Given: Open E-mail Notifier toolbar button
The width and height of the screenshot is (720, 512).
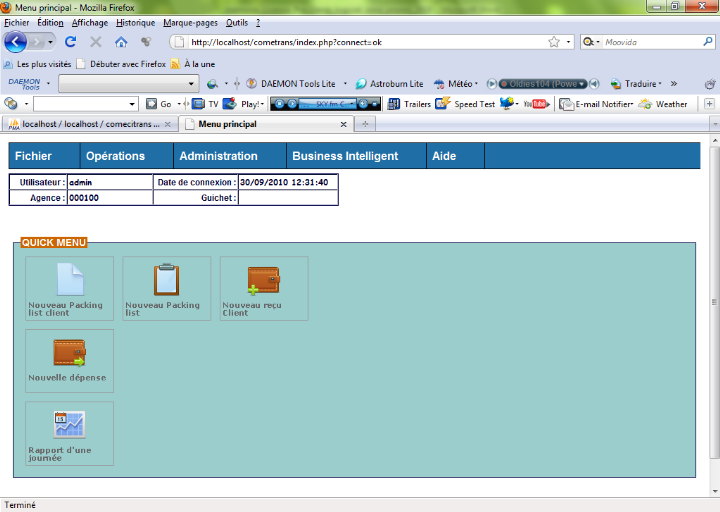Looking at the screenshot, I should (596, 104).
